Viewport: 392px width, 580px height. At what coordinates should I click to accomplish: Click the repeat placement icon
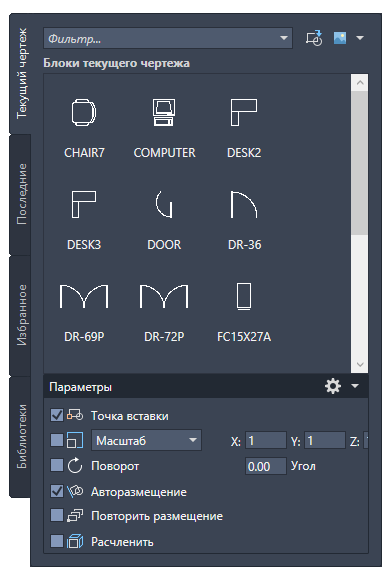tap(75, 515)
